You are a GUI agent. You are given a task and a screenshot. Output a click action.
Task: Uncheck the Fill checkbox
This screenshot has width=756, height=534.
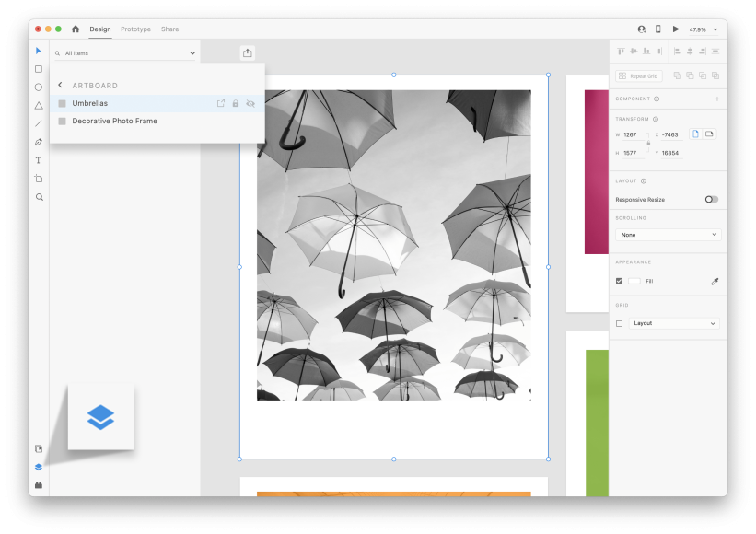pyautogui.click(x=619, y=281)
